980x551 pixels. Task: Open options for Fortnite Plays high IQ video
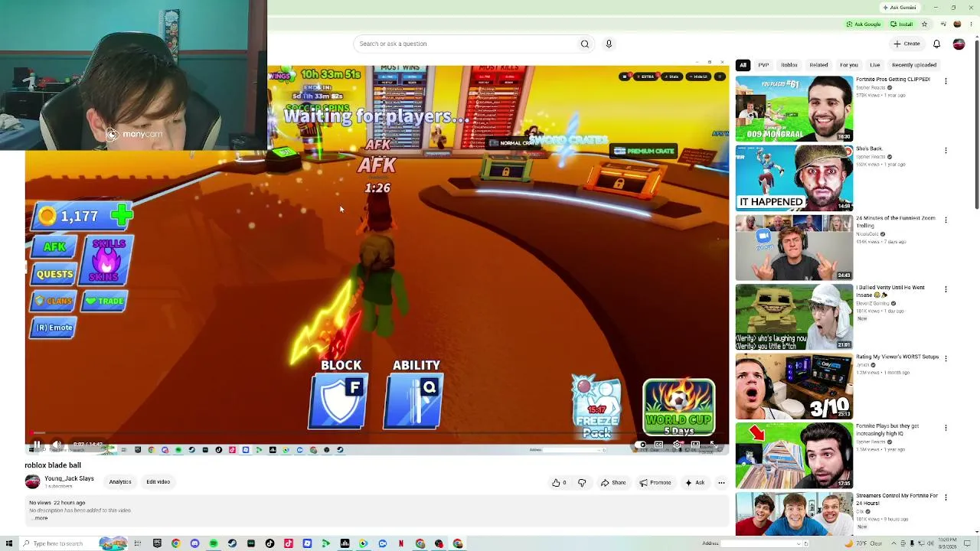point(946,428)
